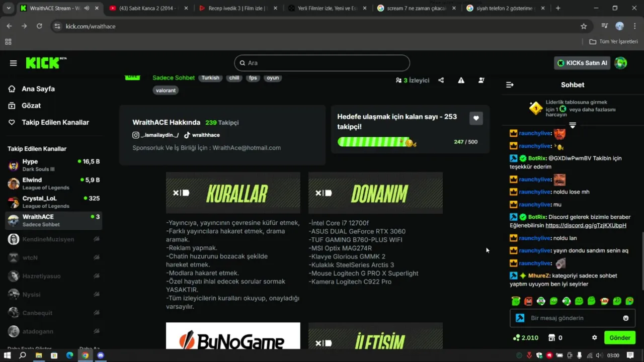Open a new browser tab
This screenshot has width=644, height=362.
coord(558,8)
